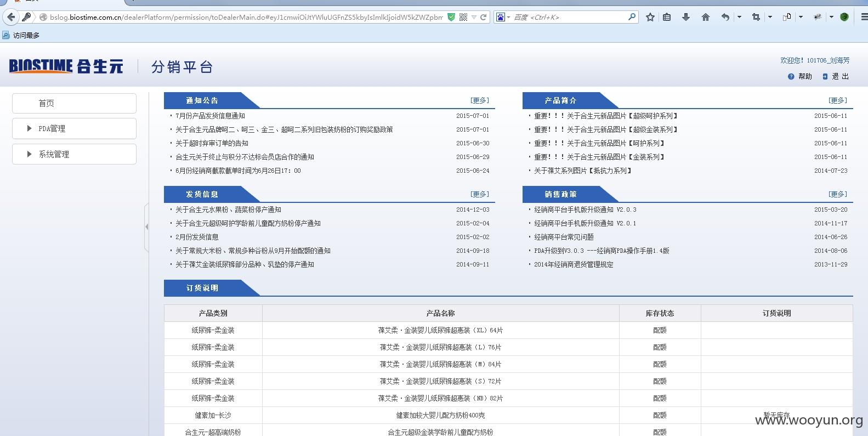868x436 pixels.
Task: Click the 库存状态 table column header
Action: pyautogui.click(x=660, y=313)
